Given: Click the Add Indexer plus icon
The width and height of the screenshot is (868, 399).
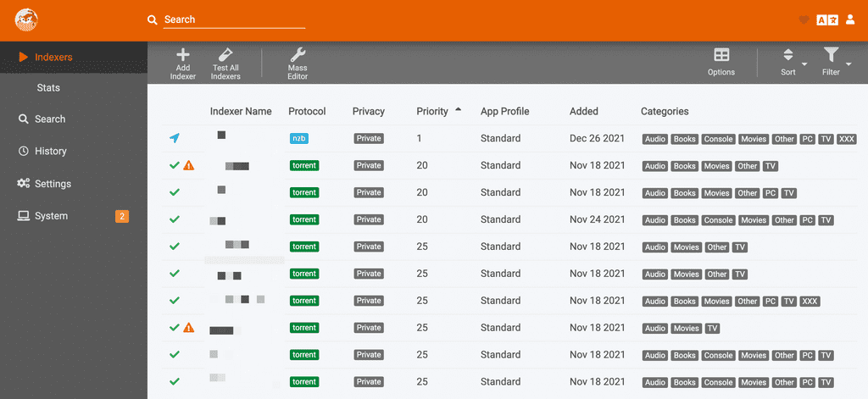Looking at the screenshot, I should click(182, 56).
